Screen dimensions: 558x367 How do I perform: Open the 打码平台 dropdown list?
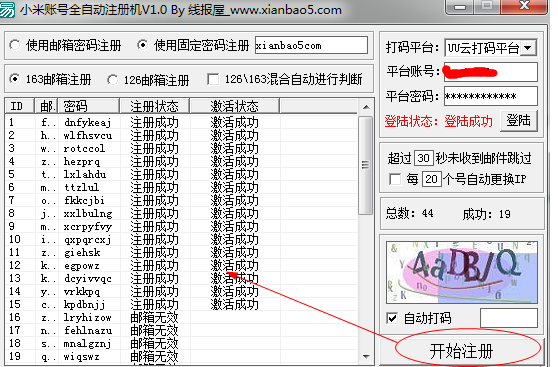528,48
